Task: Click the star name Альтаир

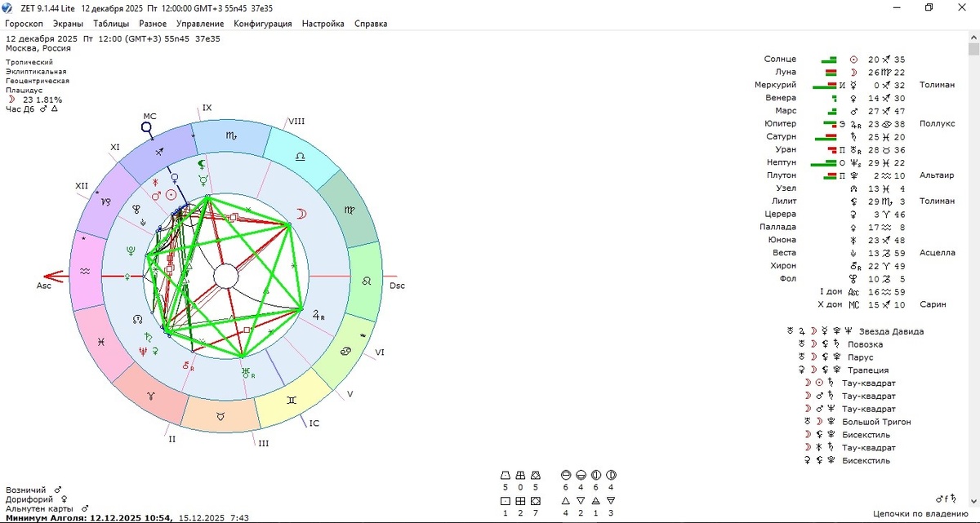Action: point(936,175)
